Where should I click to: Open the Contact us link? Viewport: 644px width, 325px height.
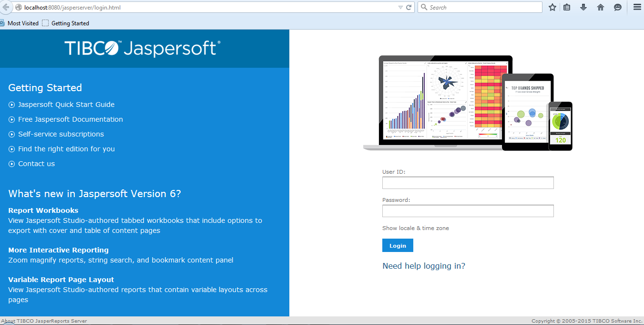tap(36, 164)
